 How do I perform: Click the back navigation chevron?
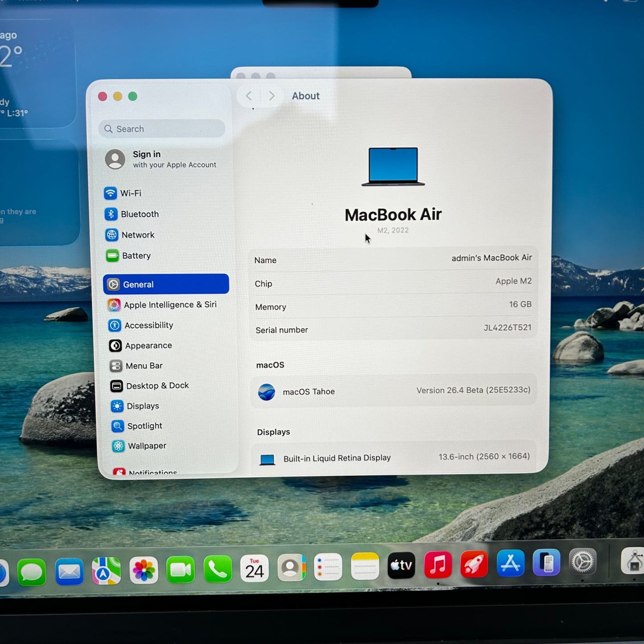[249, 96]
